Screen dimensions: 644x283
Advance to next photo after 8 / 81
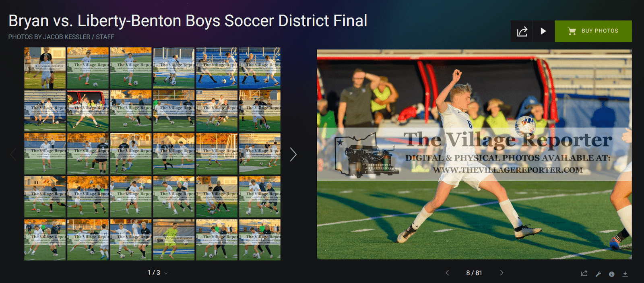502,273
